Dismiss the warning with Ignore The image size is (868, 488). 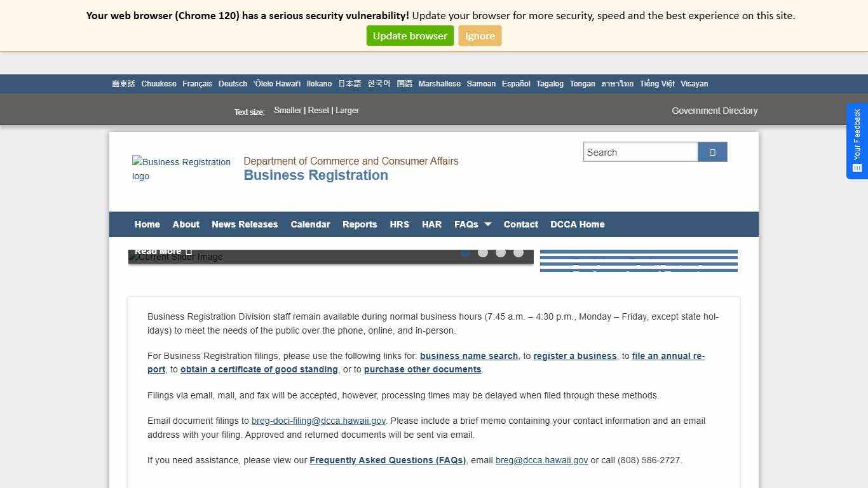pos(480,36)
